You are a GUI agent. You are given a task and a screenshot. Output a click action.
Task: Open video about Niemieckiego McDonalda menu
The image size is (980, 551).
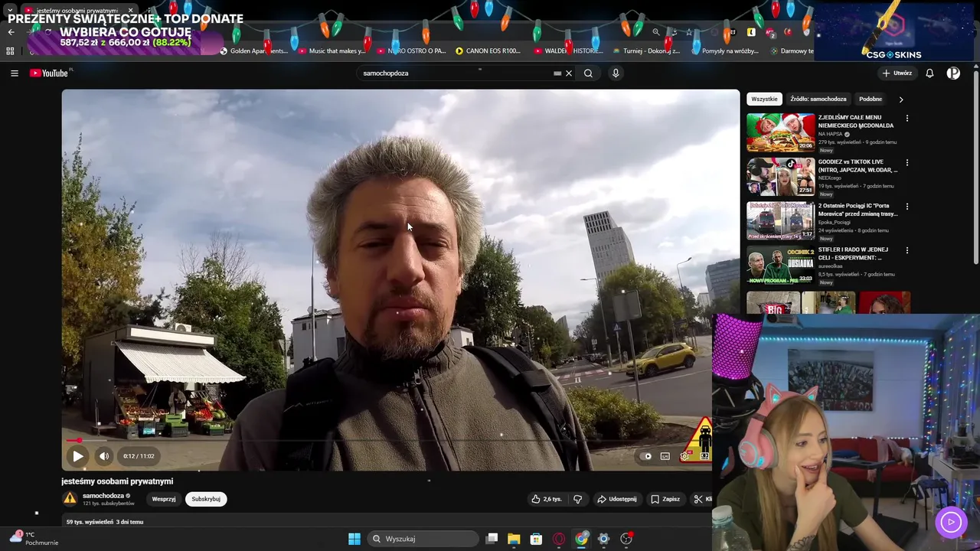coord(856,122)
